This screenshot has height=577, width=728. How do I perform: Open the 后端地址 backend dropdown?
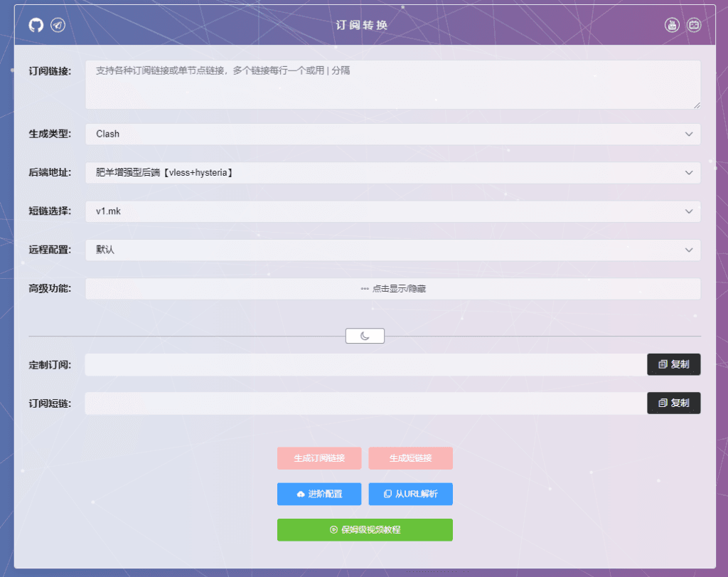tap(392, 172)
